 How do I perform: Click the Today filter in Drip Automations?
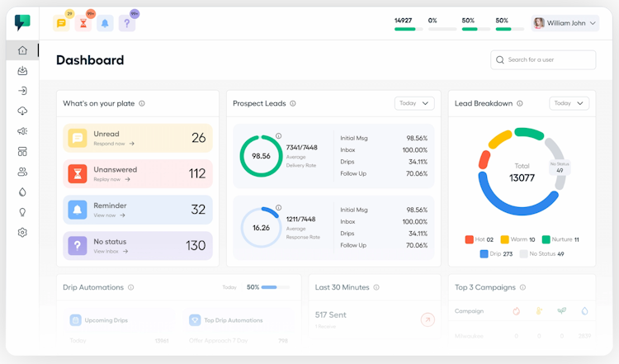(229, 287)
